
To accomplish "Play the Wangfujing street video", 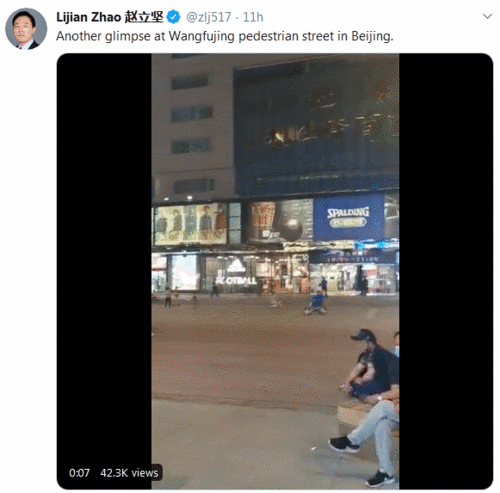I will click(x=275, y=271).
